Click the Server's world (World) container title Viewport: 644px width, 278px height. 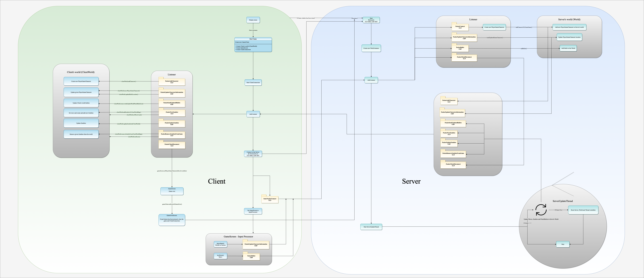pos(569,19)
